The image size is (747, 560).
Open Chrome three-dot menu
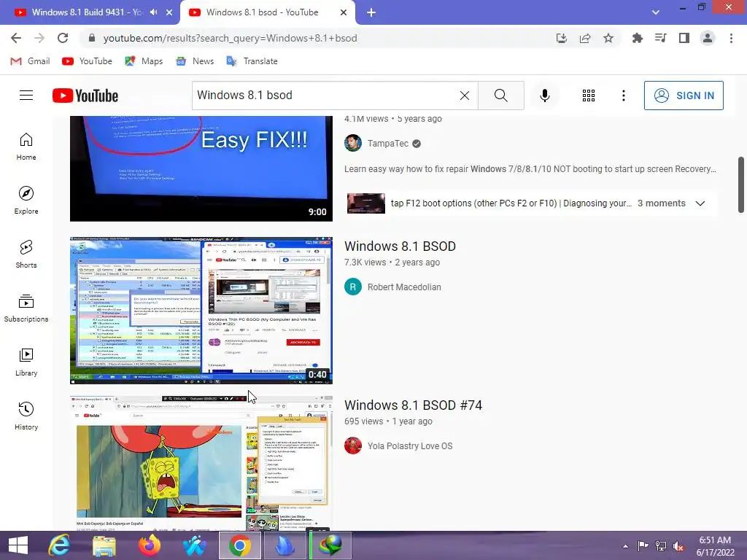[731, 38]
